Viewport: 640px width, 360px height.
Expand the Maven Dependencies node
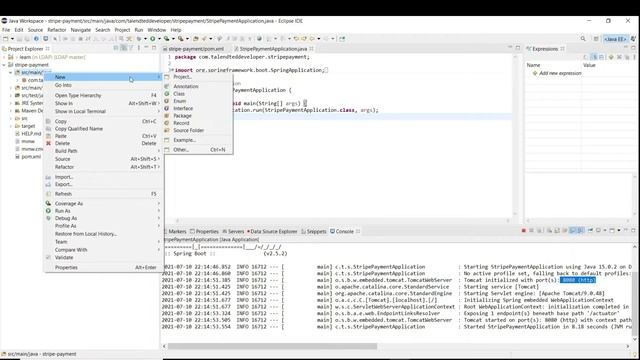click(11, 111)
